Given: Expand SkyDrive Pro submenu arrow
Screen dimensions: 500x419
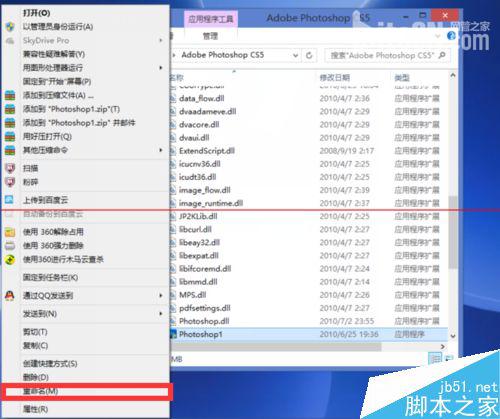Looking at the screenshot, I should (x=161, y=41).
